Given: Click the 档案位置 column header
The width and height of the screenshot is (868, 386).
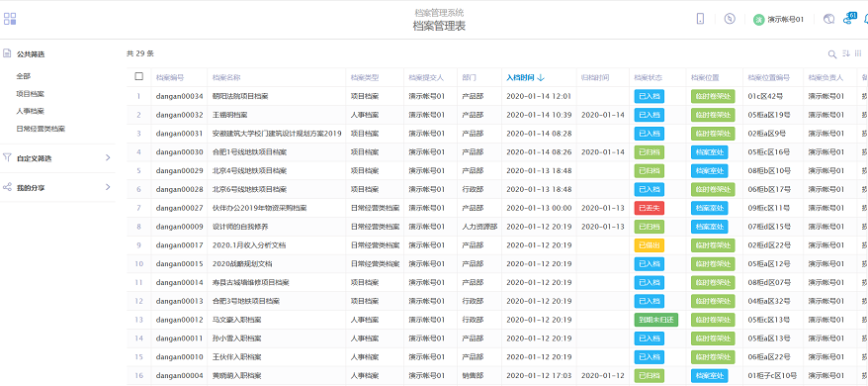Looking at the screenshot, I should [x=705, y=77].
